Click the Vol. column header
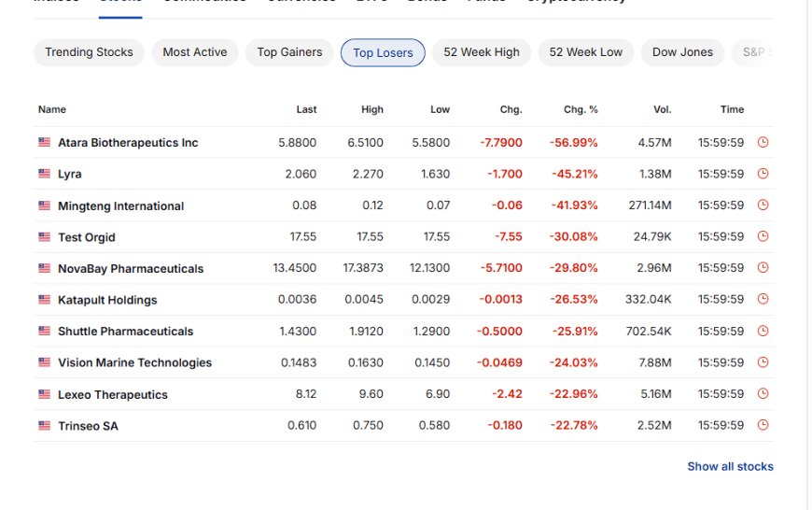Screen dimensions: 812x510 [663, 109]
